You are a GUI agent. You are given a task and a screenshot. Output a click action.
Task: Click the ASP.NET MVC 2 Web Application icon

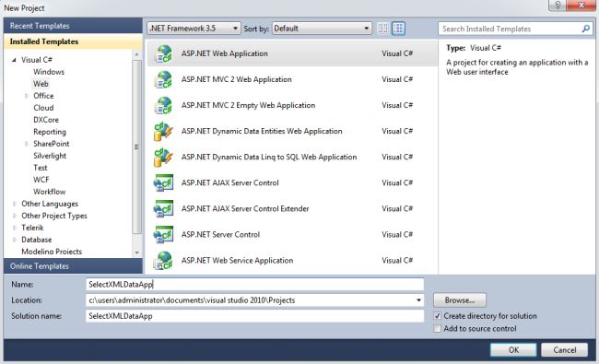[x=163, y=79]
